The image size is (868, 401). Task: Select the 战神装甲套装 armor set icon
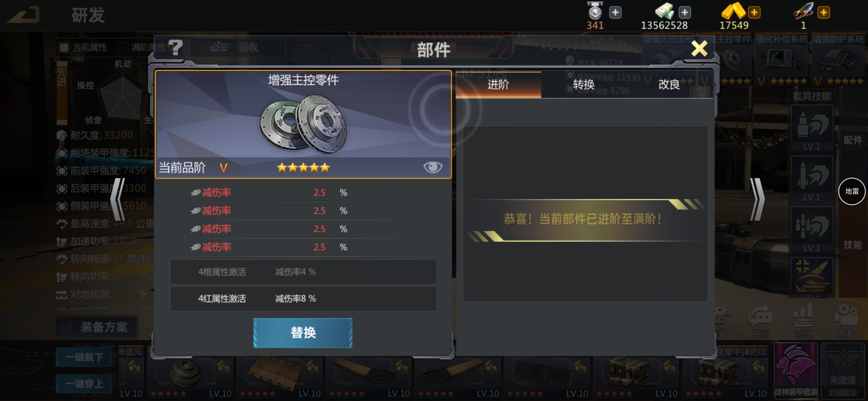tap(796, 370)
